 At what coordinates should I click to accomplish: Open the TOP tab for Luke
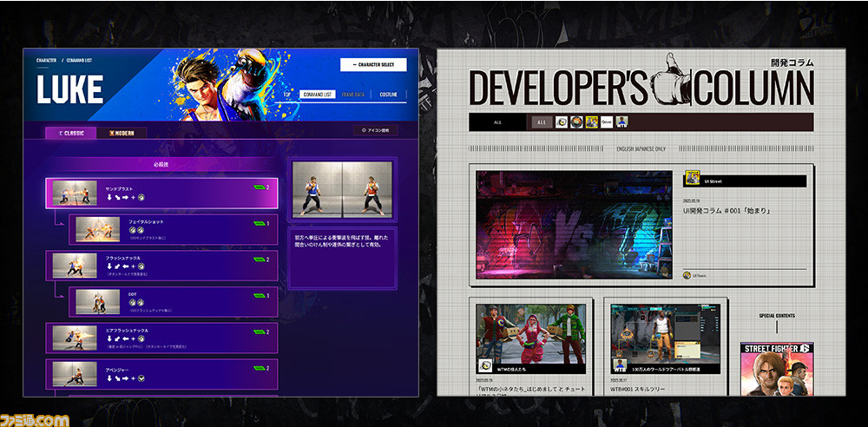tap(287, 95)
